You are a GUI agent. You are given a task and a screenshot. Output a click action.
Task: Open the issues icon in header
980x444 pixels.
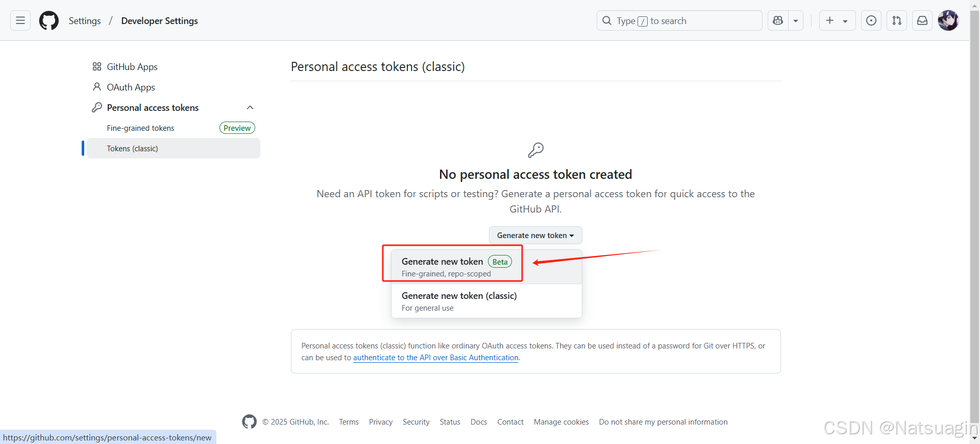[x=871, y=20]
